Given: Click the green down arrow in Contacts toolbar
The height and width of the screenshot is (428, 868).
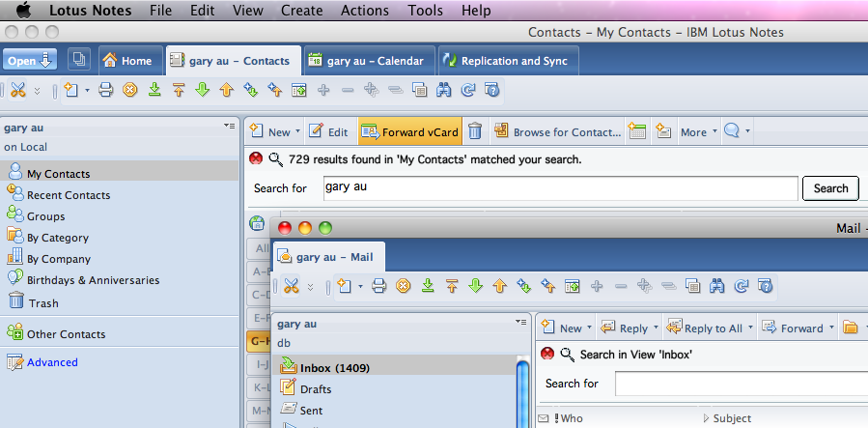Looking at the screenshot, I should (x=203, y=90).
